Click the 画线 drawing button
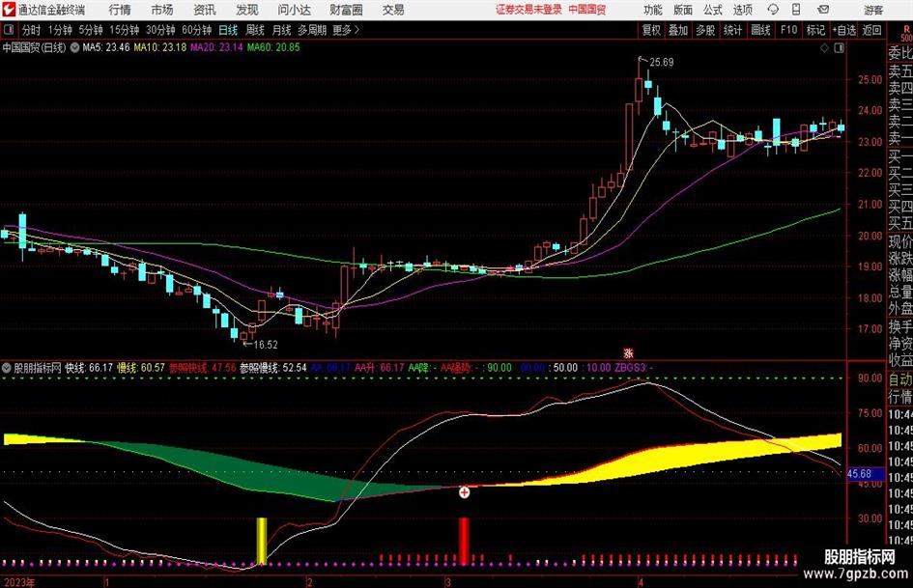913x588 pixels. coord(760,30)
